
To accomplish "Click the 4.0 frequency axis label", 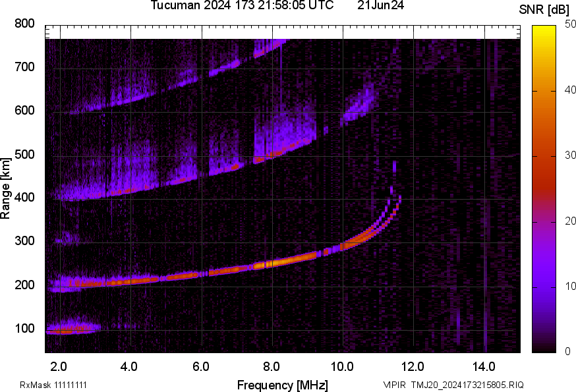I will (x=129, y=367).
